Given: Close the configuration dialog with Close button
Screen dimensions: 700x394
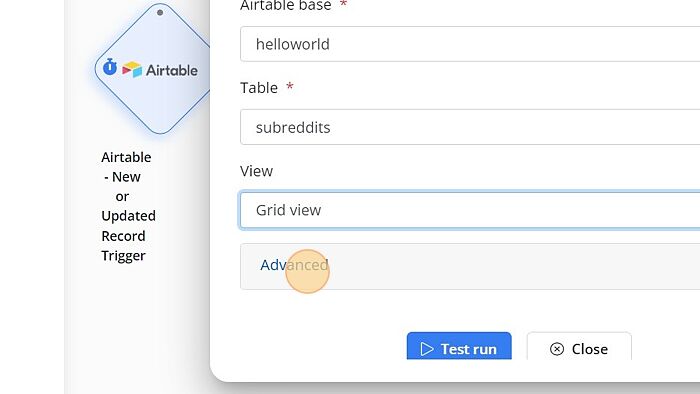Looking at the screenshot, I should (579, 346).
